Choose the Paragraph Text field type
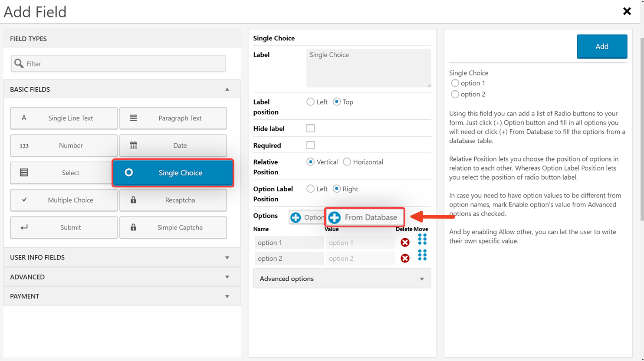 pos(173,118)
